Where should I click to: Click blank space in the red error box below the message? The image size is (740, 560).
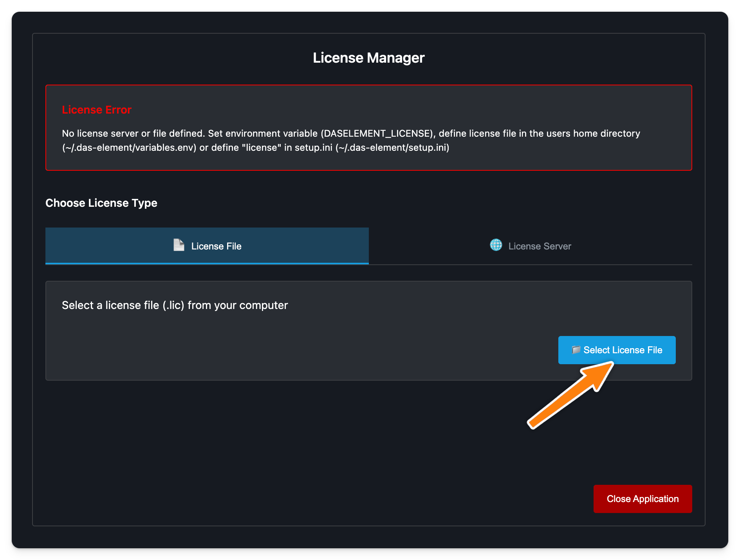pyautogui.click(x=368, y=161)
